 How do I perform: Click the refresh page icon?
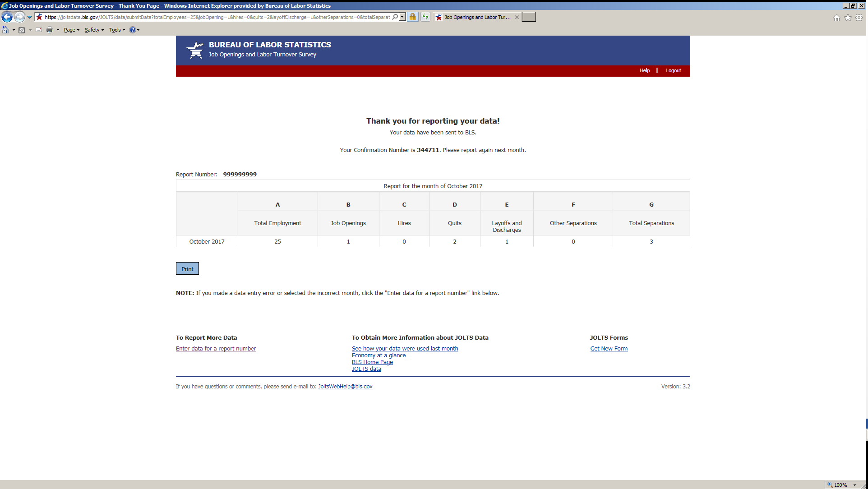click(x=425, y=17)
